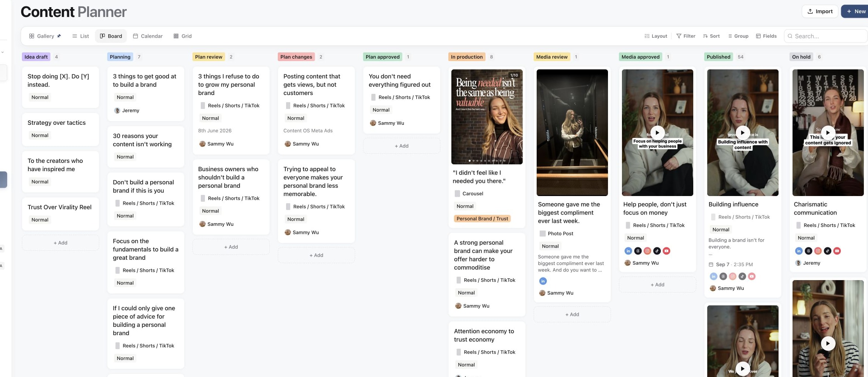Open the Calendar view
The width and height of the screenshot is (868, 377).
pyautogui.click(x=148, y=36)
